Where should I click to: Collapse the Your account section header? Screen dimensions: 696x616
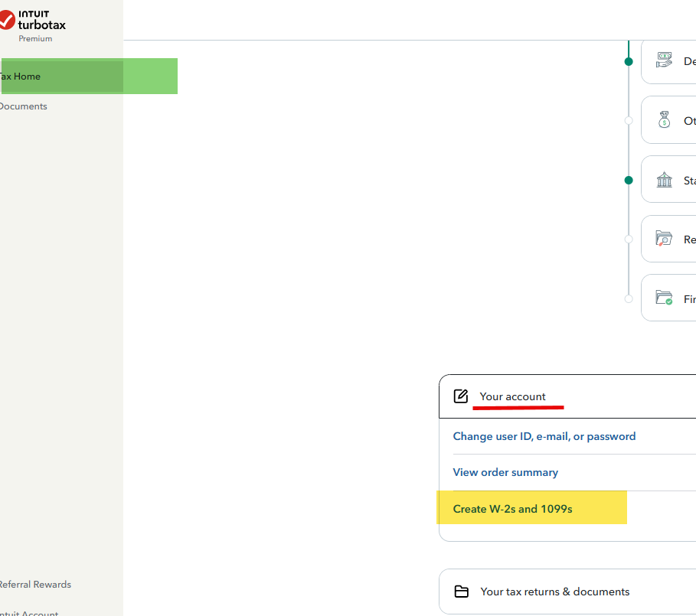[512, 396]
